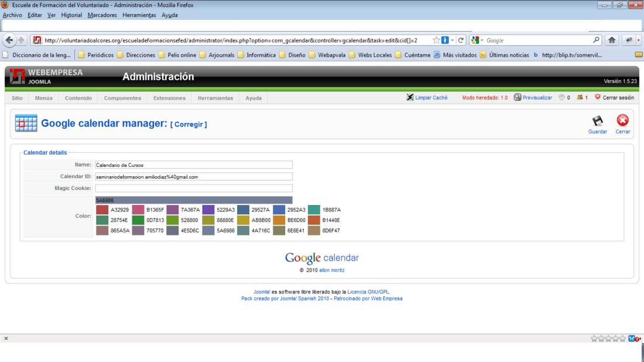
Task: Open the Licencia GNU/GPL link
Action: tap(368, 292)
